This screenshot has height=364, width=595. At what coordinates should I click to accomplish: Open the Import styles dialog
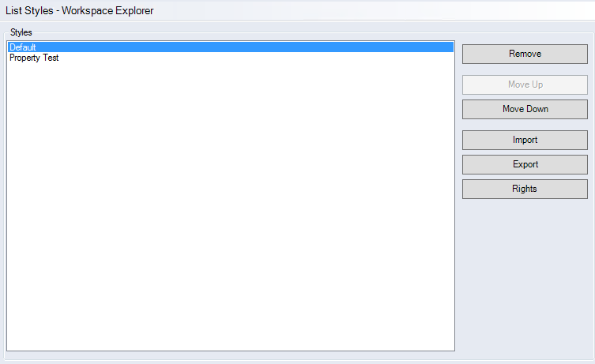click(x=525, y=140)
